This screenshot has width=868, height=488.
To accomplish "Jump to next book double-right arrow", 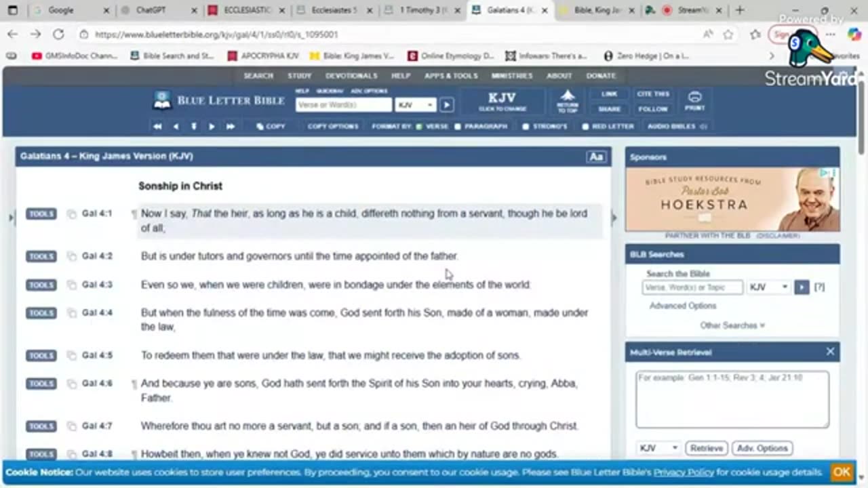I will click(x=230, y=127).
